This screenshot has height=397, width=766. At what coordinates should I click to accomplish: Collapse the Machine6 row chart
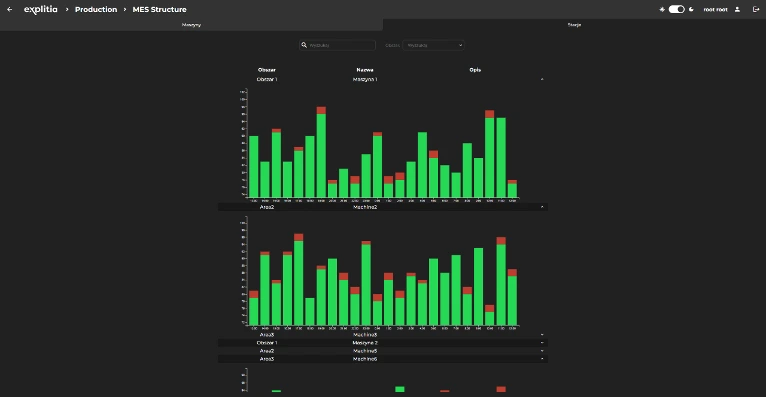542,359
